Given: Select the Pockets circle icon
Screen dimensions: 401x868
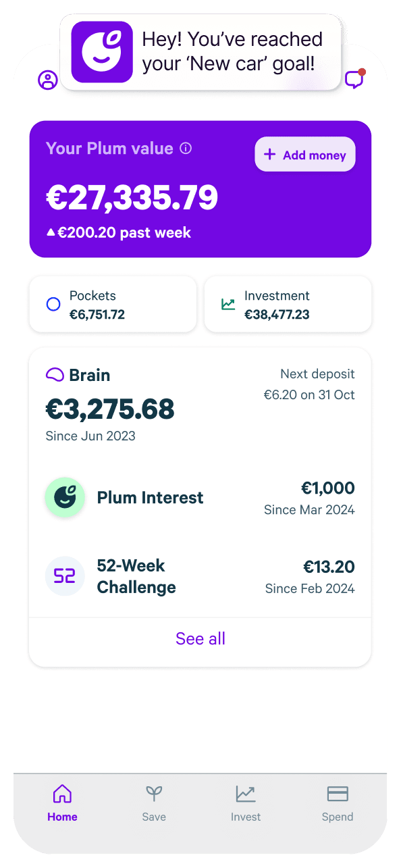Looking at the screenshot, I should pos(53,304).
